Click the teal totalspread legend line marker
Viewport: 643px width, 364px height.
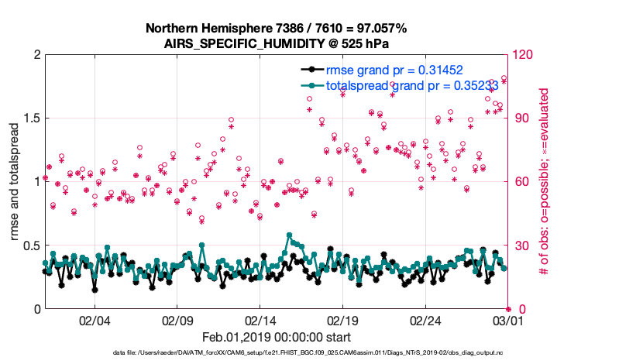click(311, 85)
